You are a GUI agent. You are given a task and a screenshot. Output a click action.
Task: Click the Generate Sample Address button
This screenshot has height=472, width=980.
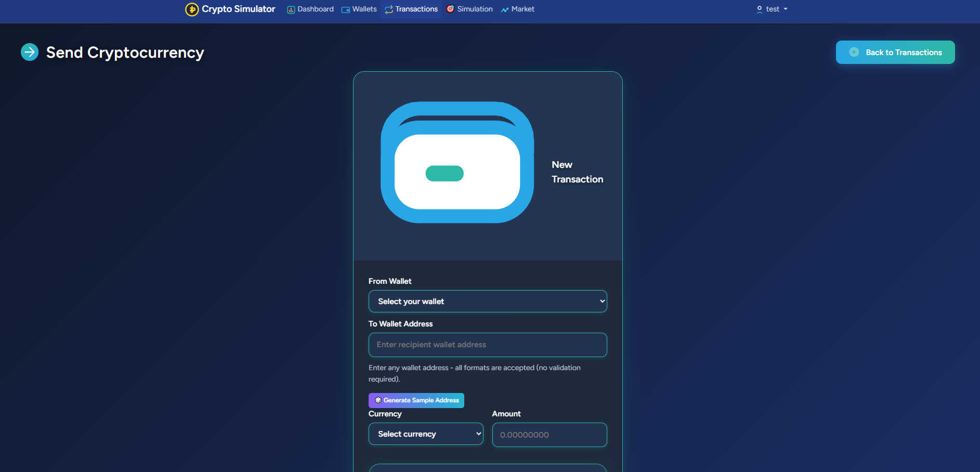tap(416, 400)
